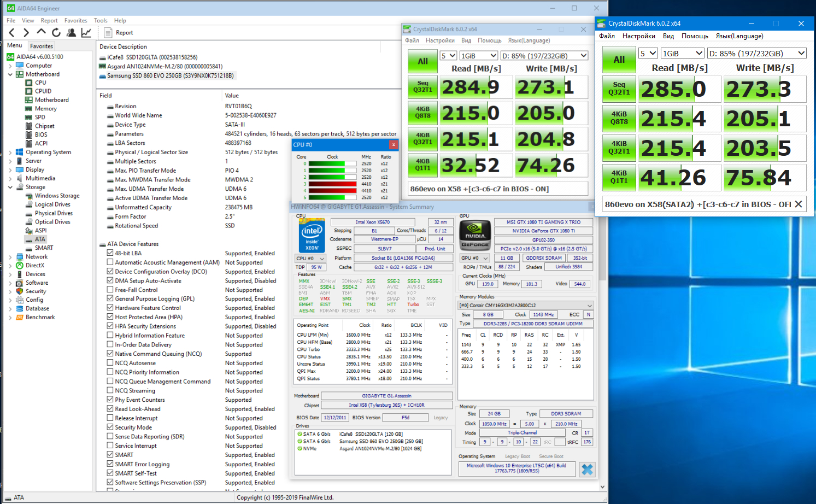Viewport: 816px width, 504px height.
Task: Click the Report button in AIDA64 toolbar
Action: point(119,33)
